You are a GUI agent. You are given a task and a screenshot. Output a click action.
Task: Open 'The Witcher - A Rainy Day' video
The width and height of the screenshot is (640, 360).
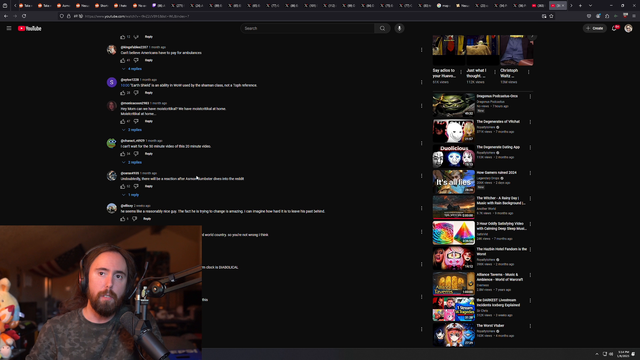[453, 207]
